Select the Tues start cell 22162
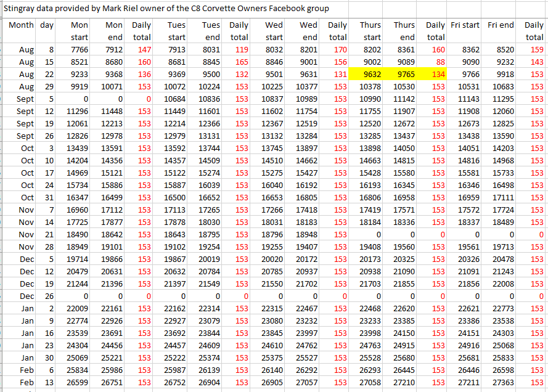The image size is (548, 392). point(181,308)
